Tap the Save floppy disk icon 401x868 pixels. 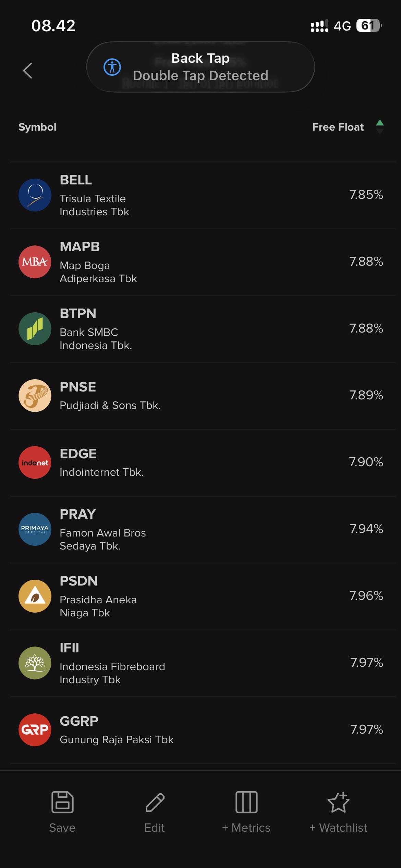[x=62, y=802]
